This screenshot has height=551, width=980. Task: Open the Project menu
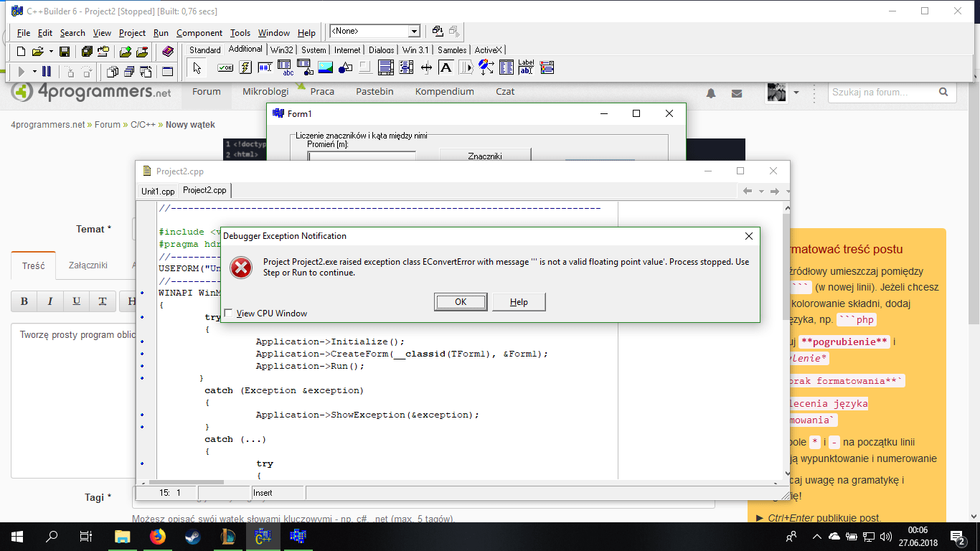point(132,33)
